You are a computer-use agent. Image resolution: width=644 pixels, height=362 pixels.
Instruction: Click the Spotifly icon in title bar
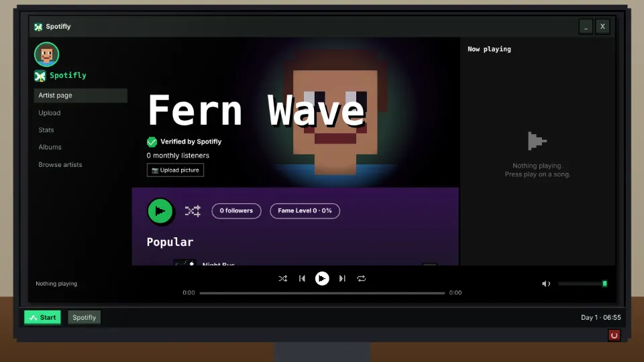tap(38, 27)
